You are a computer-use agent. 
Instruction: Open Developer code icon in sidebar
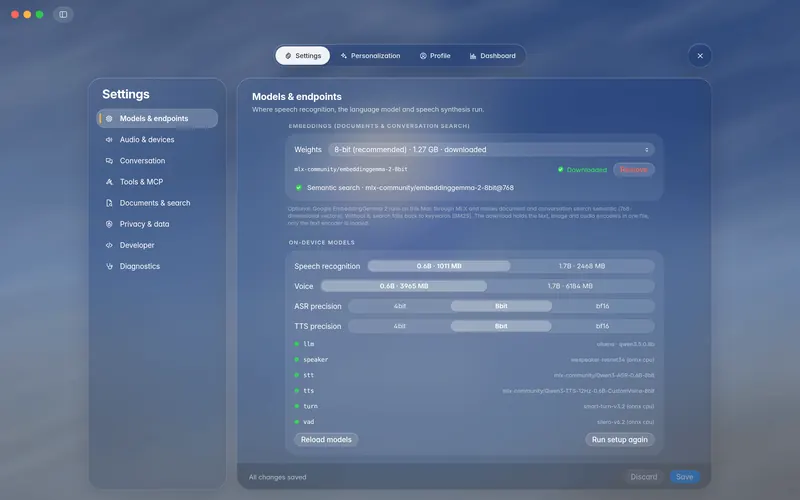[x=109, y=245]
